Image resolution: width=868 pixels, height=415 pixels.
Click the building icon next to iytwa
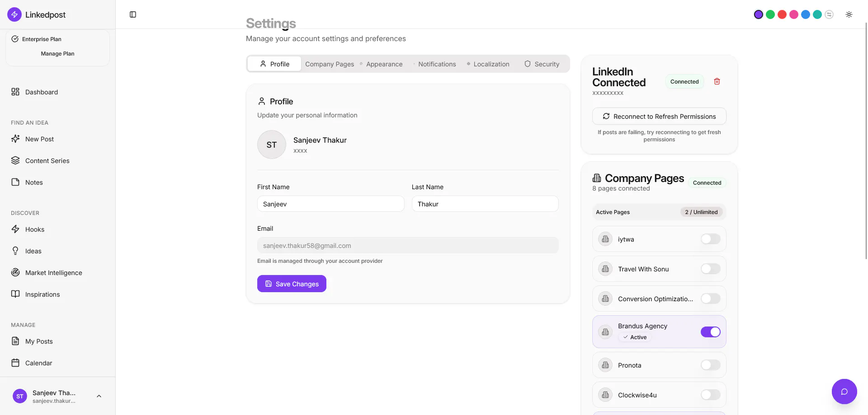605,239
